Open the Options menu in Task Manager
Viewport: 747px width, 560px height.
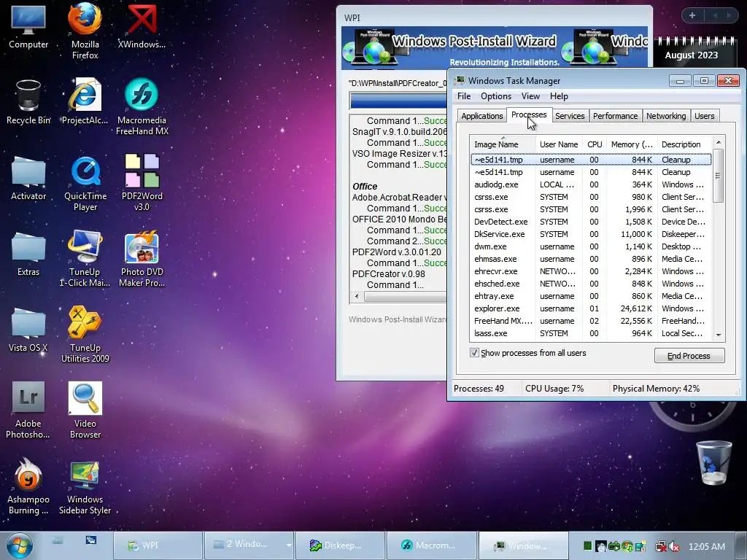coord(495,96)
